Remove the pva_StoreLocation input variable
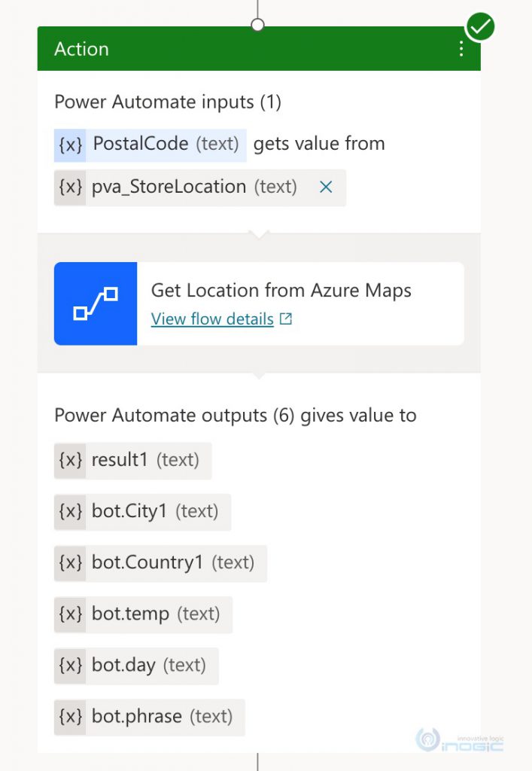This screenshot has height=771, width=532. point(325,187)
